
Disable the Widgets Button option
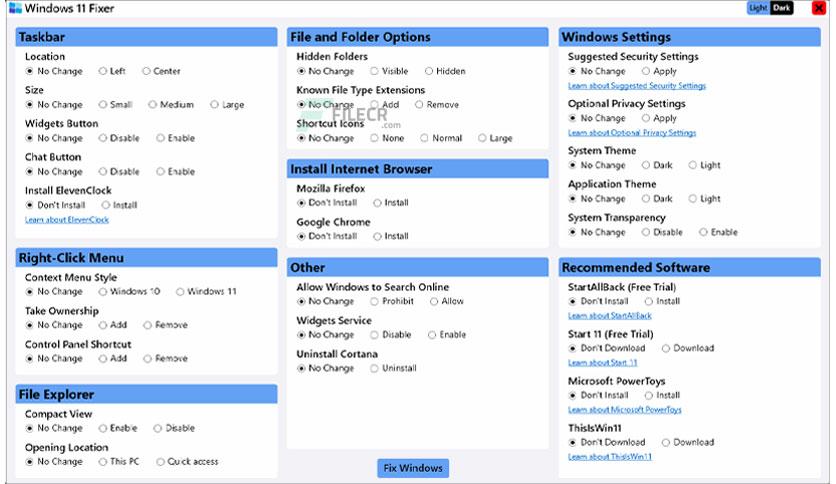coord(119,138)
